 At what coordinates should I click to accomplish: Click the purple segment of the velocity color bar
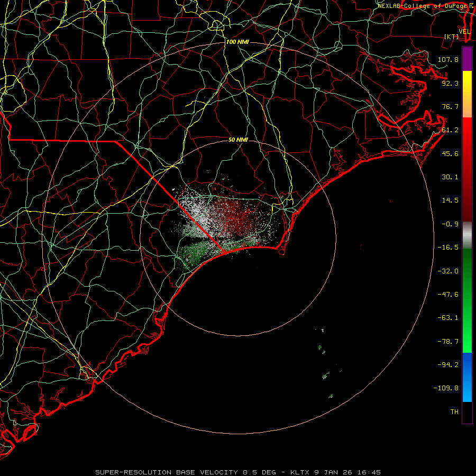[467, 59]
